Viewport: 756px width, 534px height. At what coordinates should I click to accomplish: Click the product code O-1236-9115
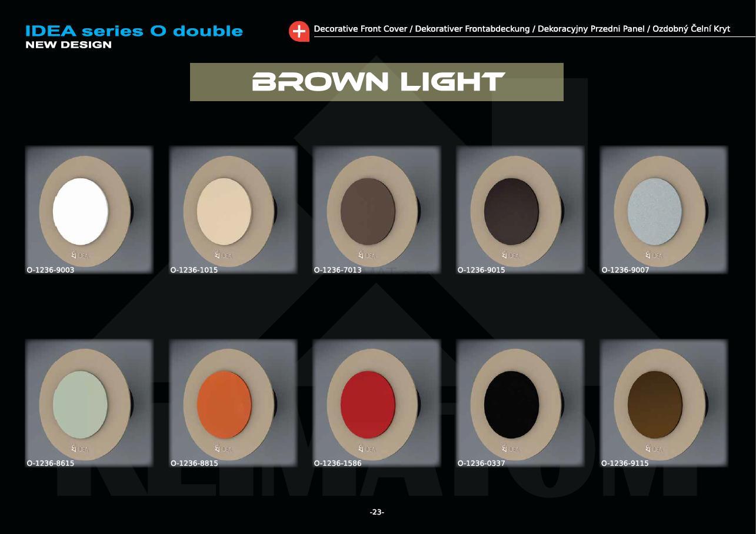[x=625, y=463]
